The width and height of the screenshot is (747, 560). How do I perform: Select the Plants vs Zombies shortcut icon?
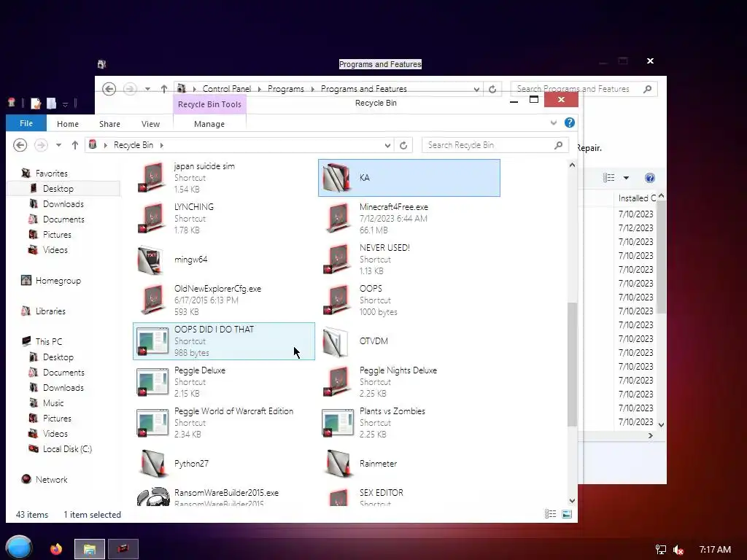point(338,423)
